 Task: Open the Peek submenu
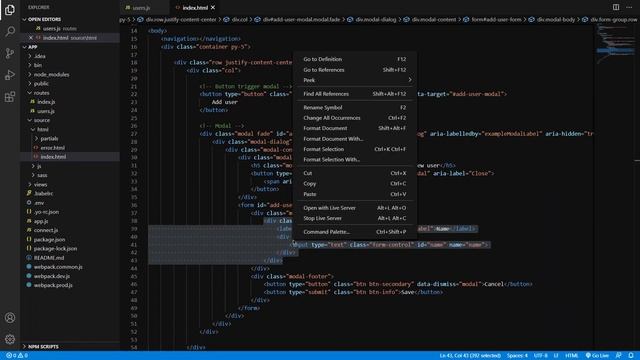pyautogui.click(x=354, y=80)
